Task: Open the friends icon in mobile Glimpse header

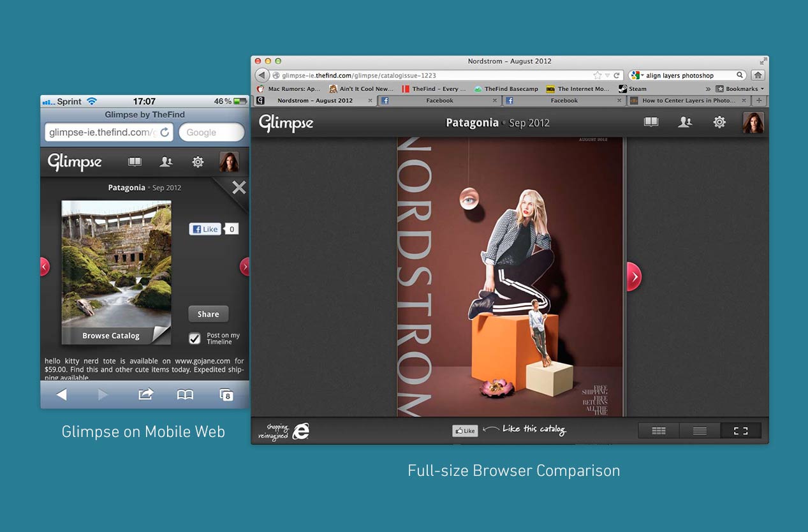Action: pyautogui.click(x=166, y=162)
